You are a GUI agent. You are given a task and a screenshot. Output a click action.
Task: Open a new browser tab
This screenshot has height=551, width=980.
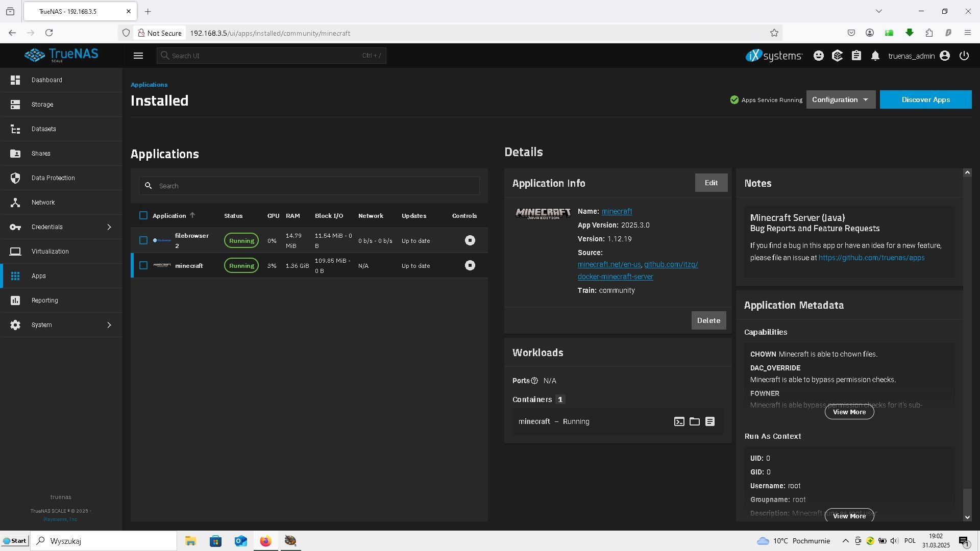[148, 11]
